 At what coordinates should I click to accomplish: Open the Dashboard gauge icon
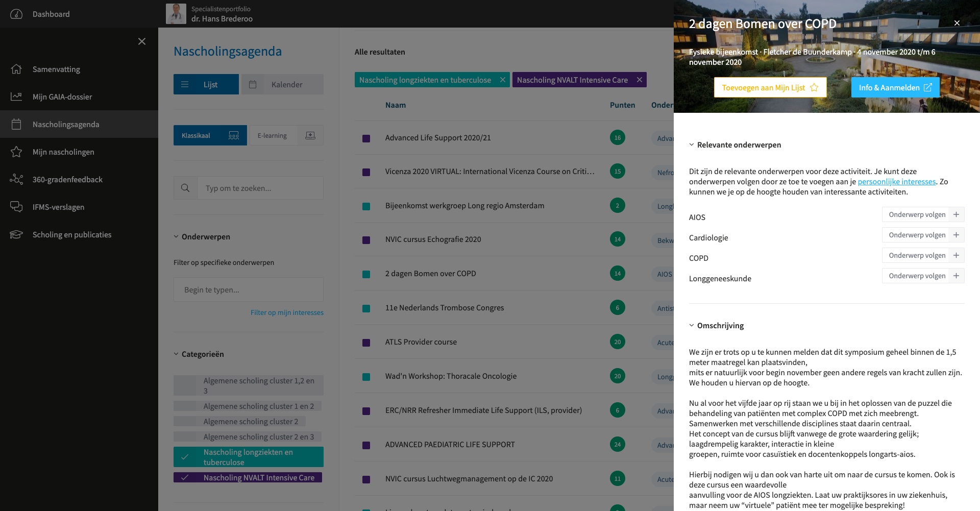(x=16, y=14)
